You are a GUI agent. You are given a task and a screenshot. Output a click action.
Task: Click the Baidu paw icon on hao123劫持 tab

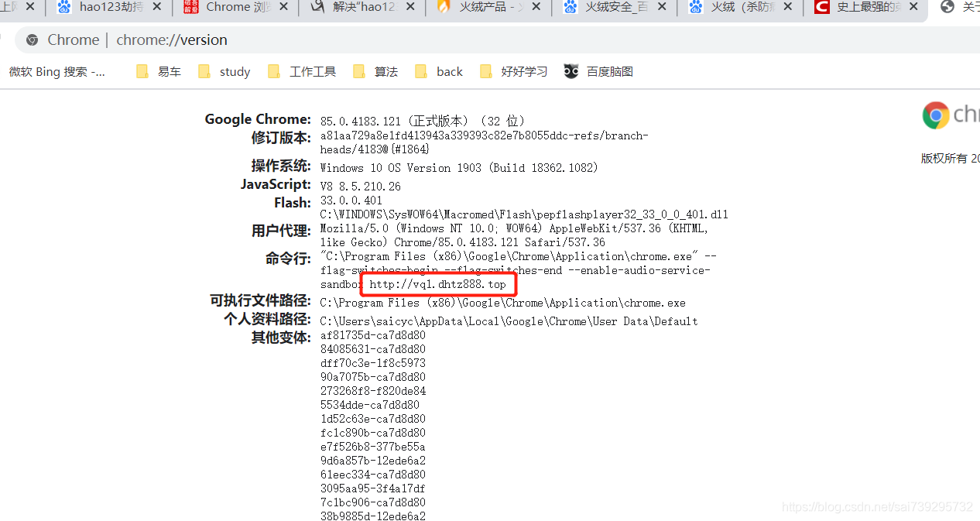[x=65, y=7]
